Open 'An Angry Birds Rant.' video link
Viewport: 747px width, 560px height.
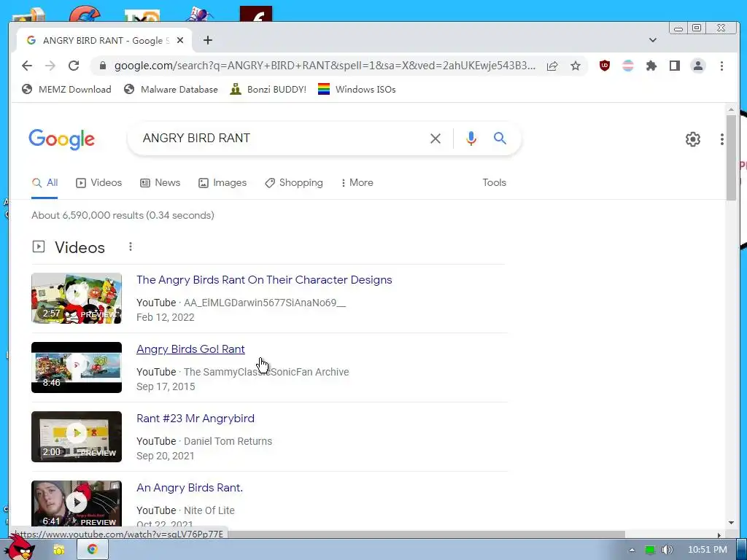point(190,488)
